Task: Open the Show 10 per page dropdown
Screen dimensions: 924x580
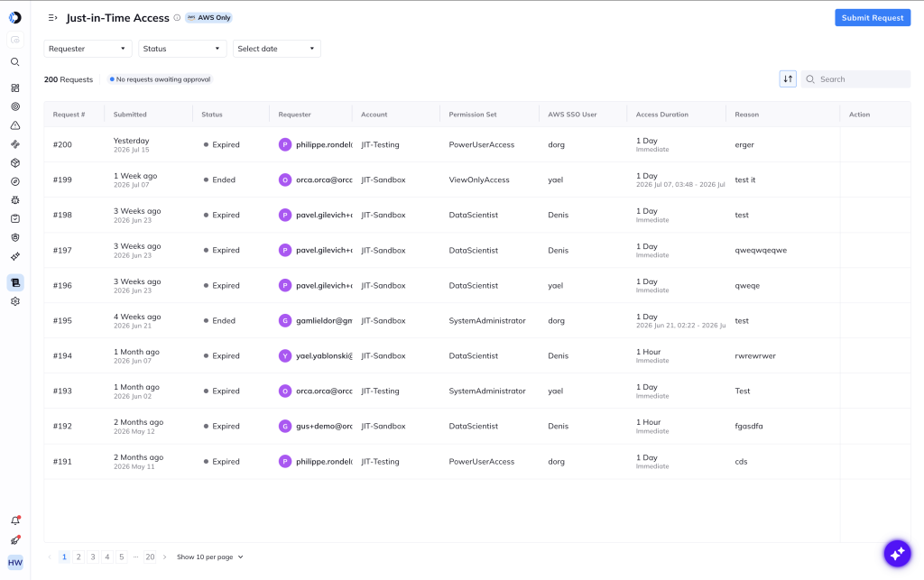Action: [x=209, y=557]
